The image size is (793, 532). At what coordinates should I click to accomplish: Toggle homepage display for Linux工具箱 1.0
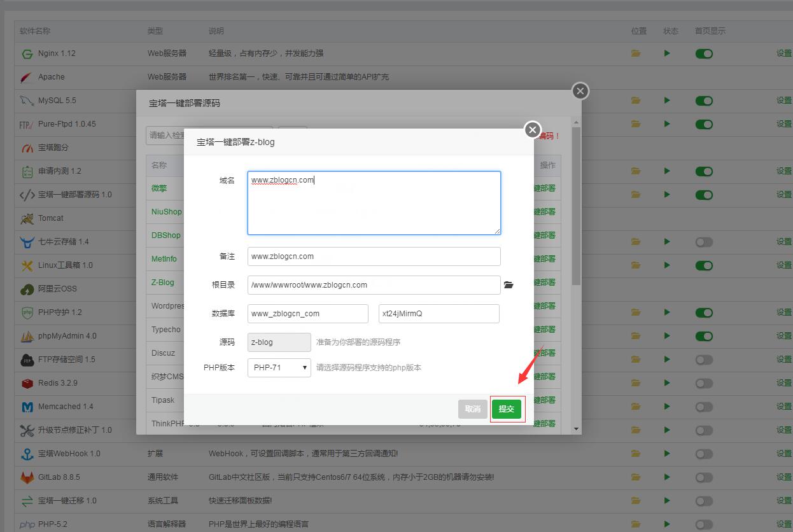pos(704,265)
